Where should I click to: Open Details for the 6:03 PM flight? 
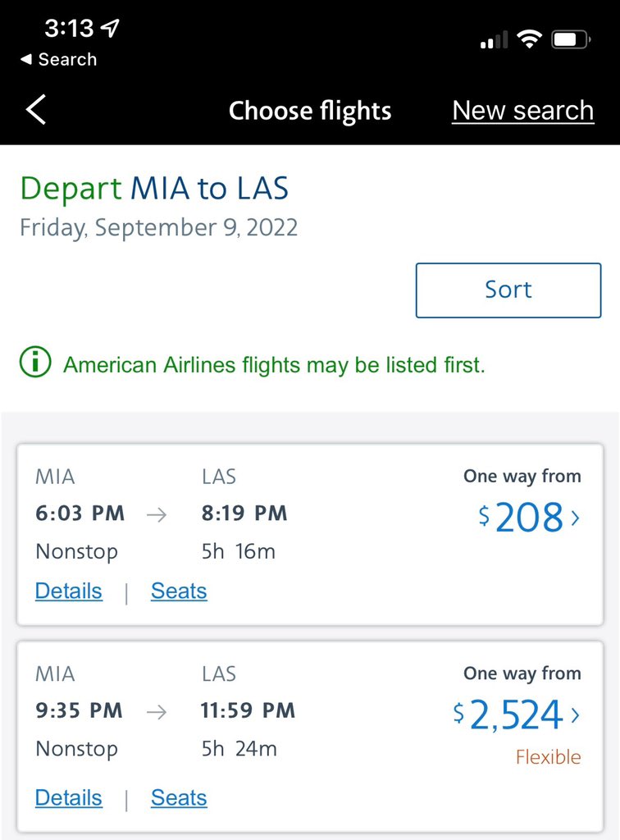pos(69,591)
